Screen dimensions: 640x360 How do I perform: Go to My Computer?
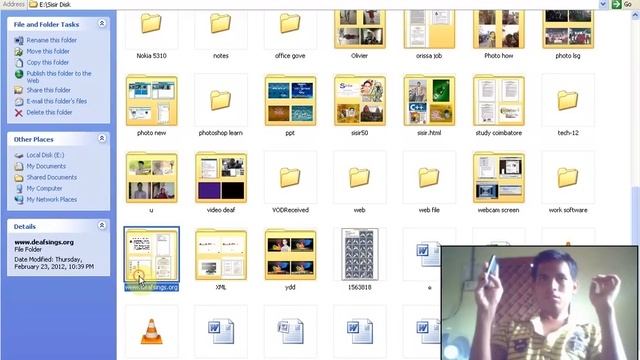pyautogui.click(x=44, y=188)
